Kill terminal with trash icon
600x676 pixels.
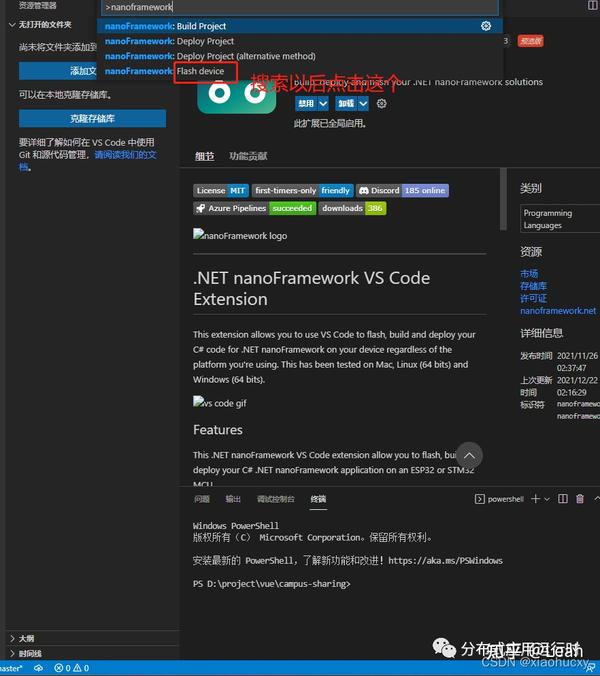580,499
